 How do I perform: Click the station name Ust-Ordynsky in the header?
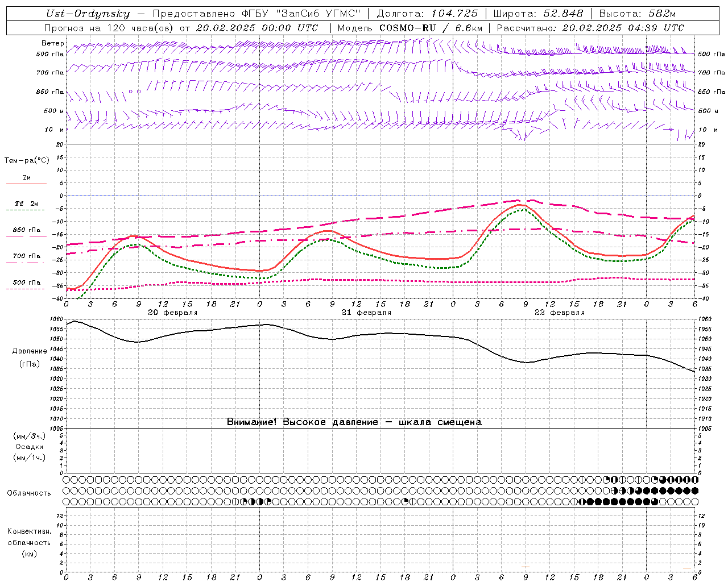(88, 14)
